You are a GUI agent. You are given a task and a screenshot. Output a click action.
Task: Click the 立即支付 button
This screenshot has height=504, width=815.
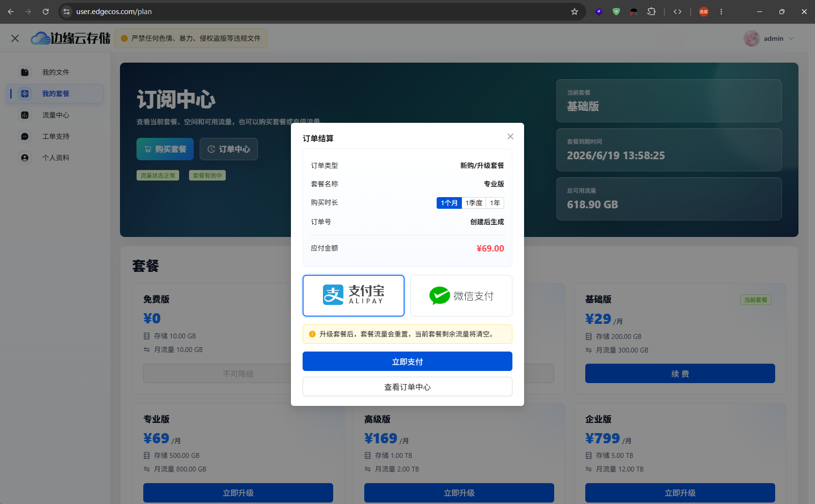pyautogui.click(x=407, y=361)
